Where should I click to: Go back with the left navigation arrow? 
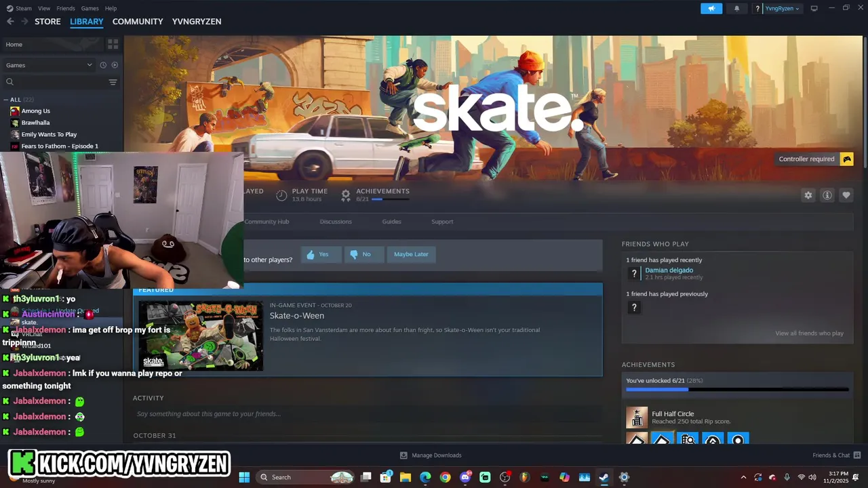coord(10,22)
